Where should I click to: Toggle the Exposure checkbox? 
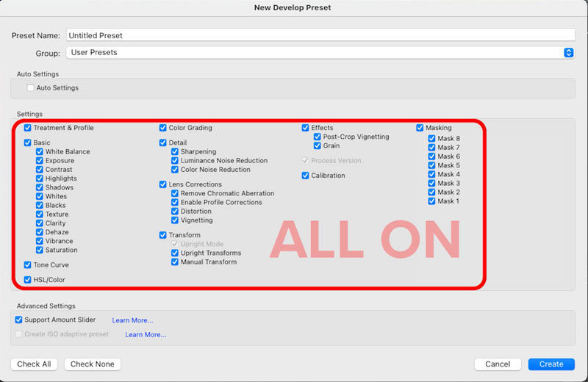40,160
